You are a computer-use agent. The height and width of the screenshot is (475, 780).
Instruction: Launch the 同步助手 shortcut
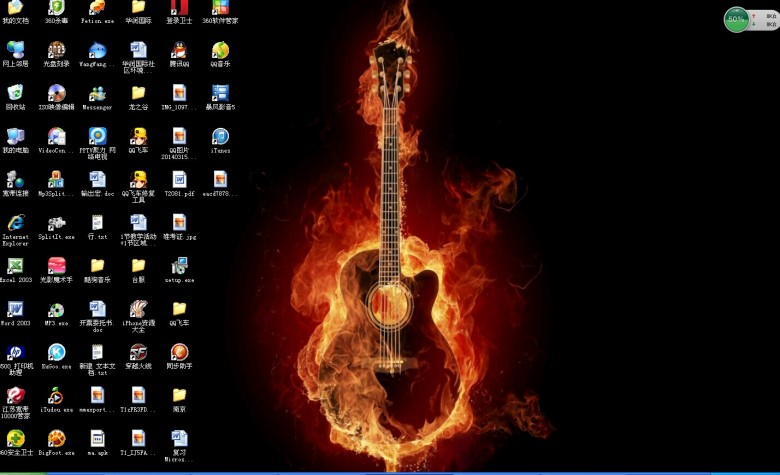pos(179,352)
